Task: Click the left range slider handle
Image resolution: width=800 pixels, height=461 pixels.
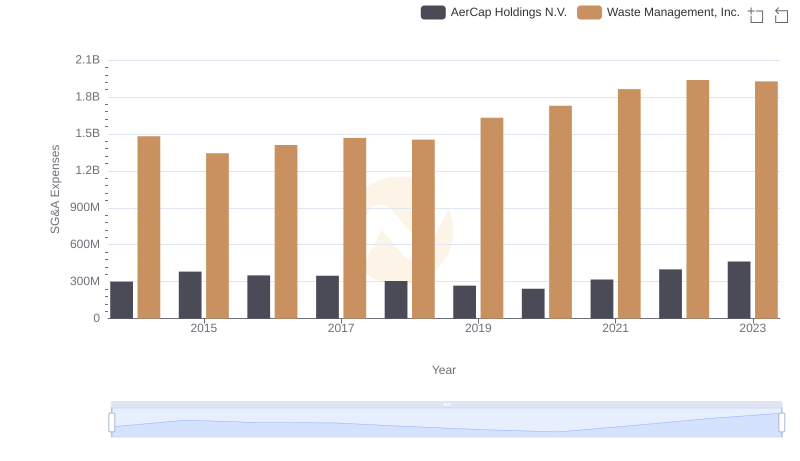Action: (x=112, y=422)
